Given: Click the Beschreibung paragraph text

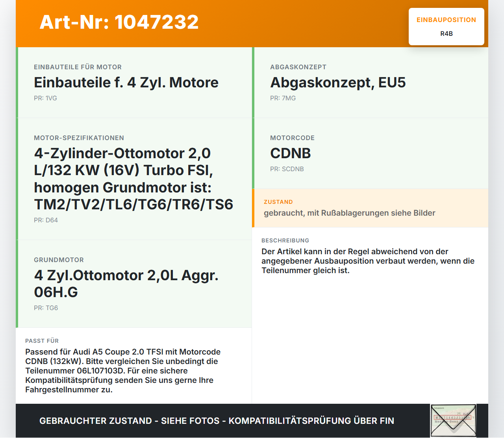Looking at the screenshot, I should pos(368,261).
